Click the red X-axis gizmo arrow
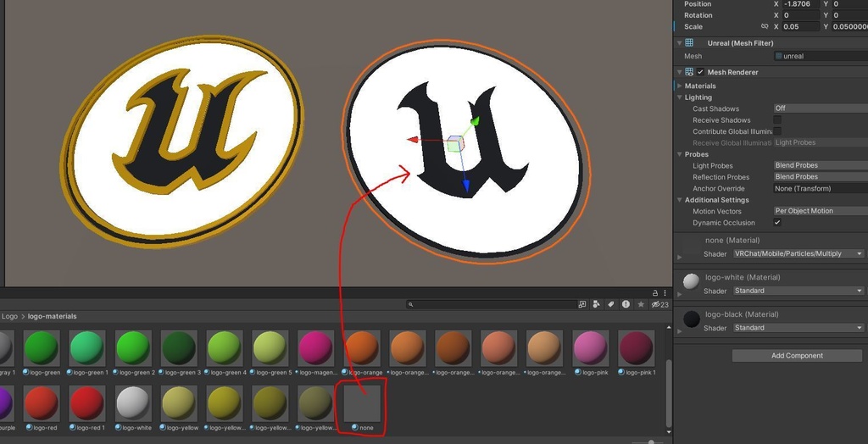The image size is (868, 444). 413,140
